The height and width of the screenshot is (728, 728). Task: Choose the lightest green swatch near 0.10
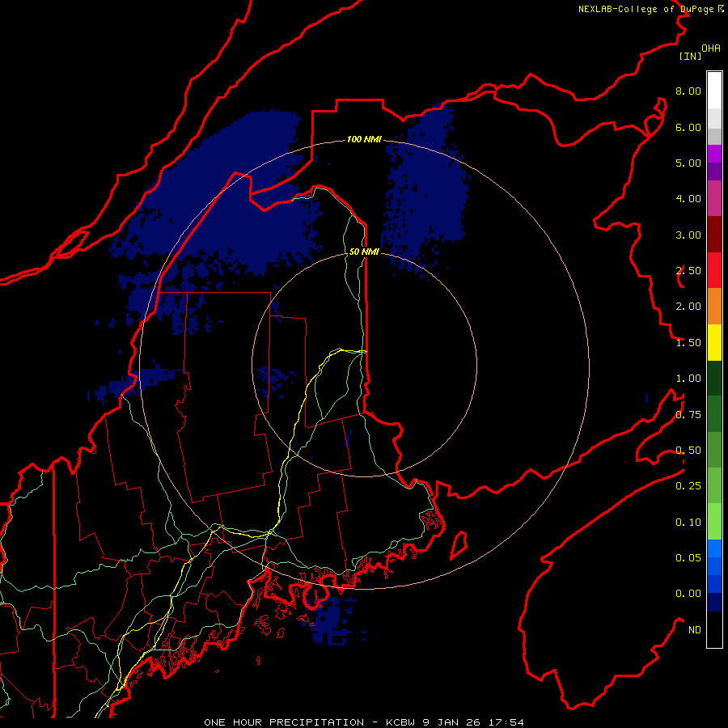pos(714,522)
